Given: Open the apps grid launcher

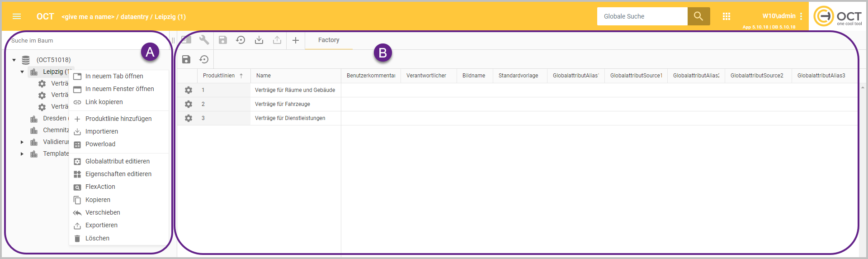Looking at the screenshot, I should [x=726, y=16].
